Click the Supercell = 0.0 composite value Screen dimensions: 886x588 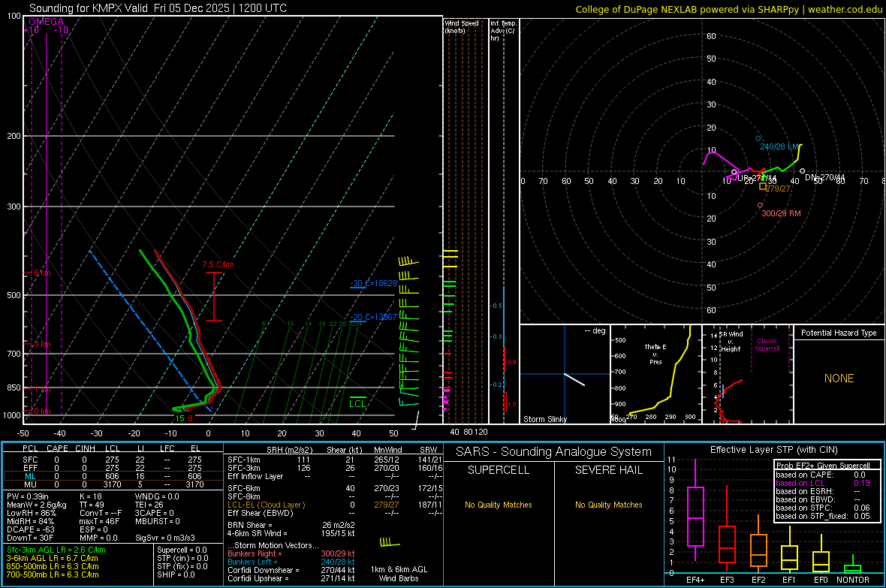point(182,550)
